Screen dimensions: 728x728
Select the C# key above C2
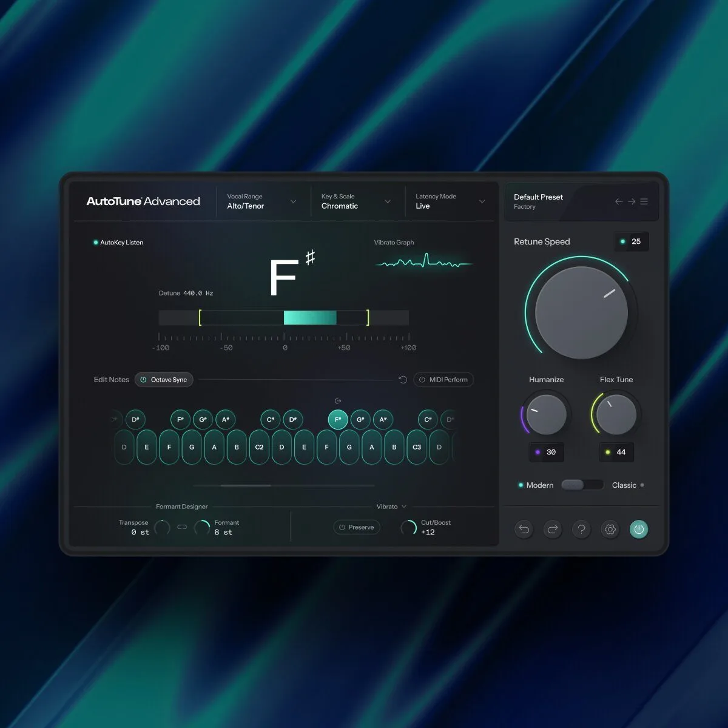tap(271, 419)
